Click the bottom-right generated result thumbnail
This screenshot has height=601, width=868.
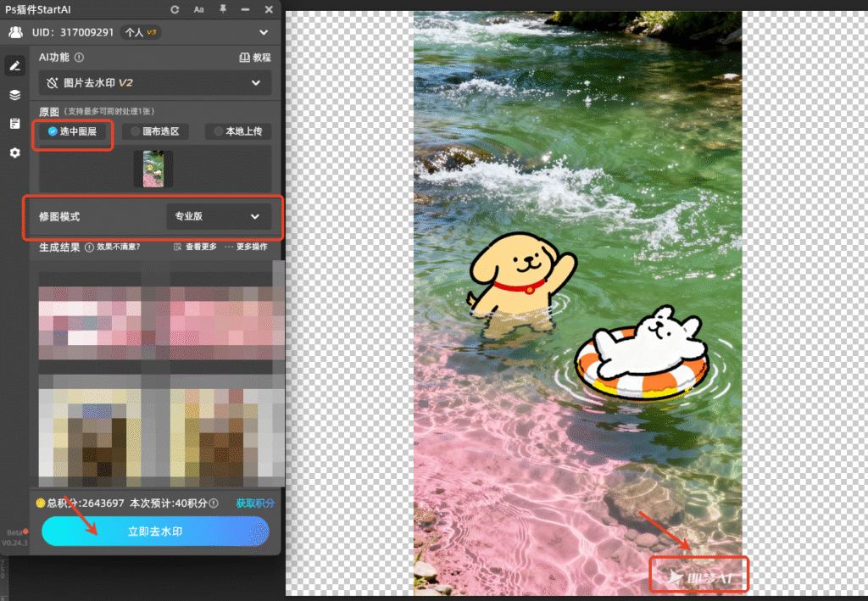coord(221,437)
